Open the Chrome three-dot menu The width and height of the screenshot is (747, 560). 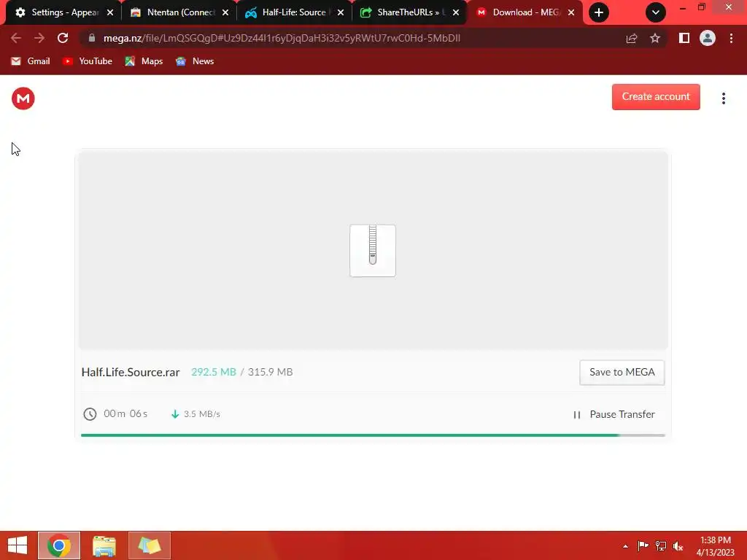coord(731,38)
